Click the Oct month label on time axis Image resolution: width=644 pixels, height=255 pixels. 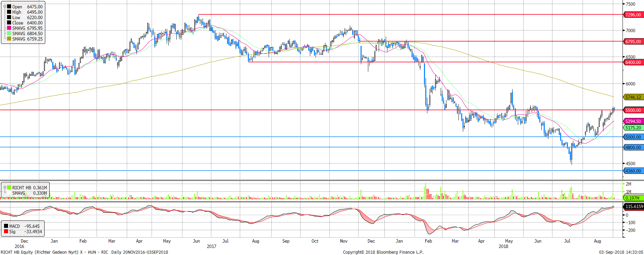click(315, 241)
